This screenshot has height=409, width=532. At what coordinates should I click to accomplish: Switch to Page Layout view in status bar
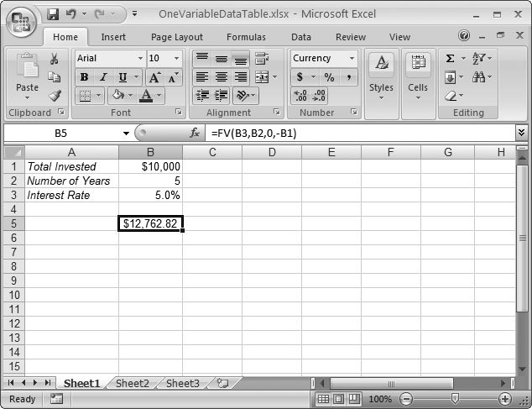[340, 399]
